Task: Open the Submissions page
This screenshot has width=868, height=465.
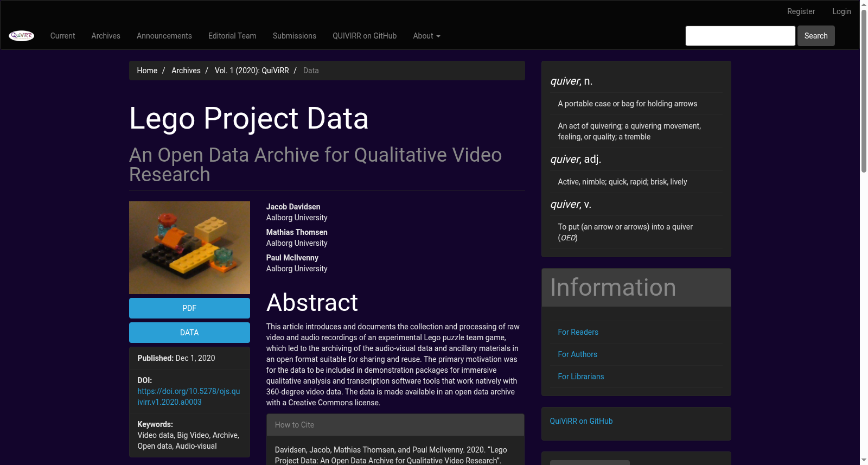Action: (x=295, y=36)
